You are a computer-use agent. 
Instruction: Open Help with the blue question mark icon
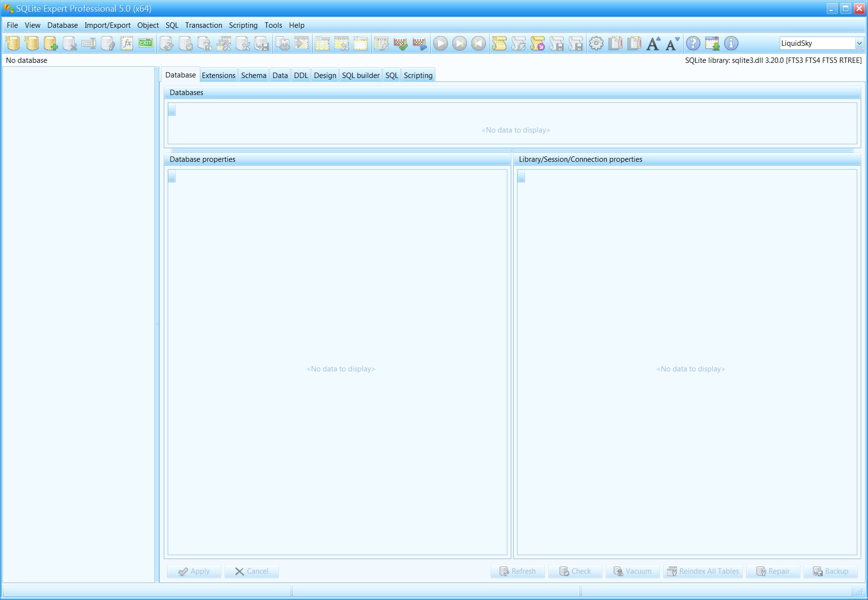click(693, 43)
